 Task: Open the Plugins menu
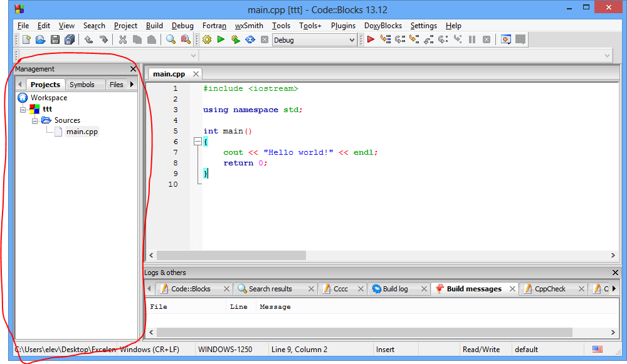343,26
